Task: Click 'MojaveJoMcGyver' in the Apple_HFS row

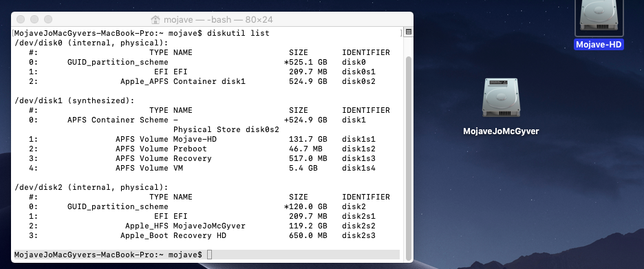Action: tap(209, 226)
